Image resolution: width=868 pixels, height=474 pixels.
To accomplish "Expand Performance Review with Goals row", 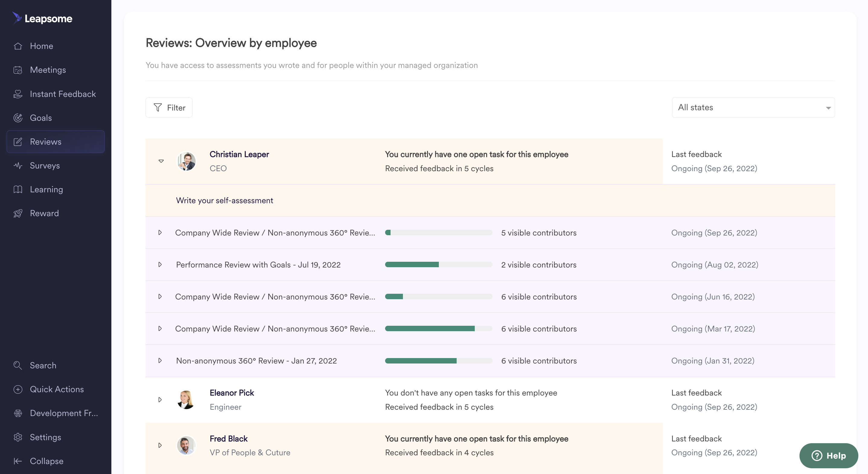I will [160, 265].
